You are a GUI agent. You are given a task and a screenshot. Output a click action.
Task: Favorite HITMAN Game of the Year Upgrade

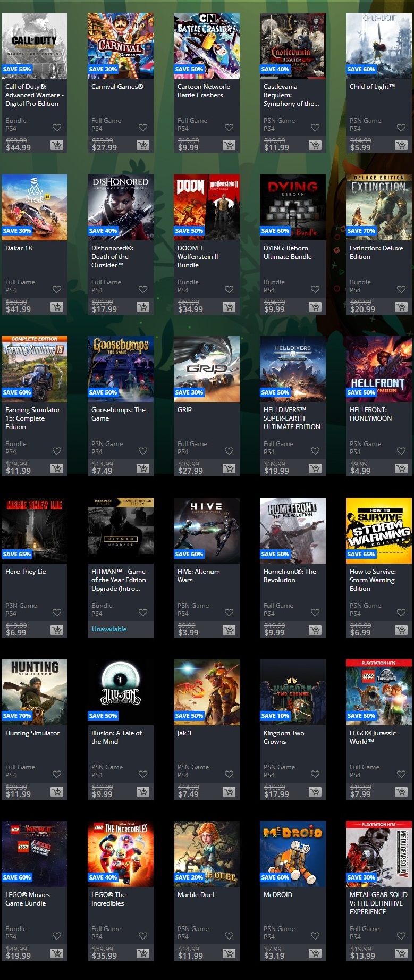pyautogui.click(x=143, y=613)
